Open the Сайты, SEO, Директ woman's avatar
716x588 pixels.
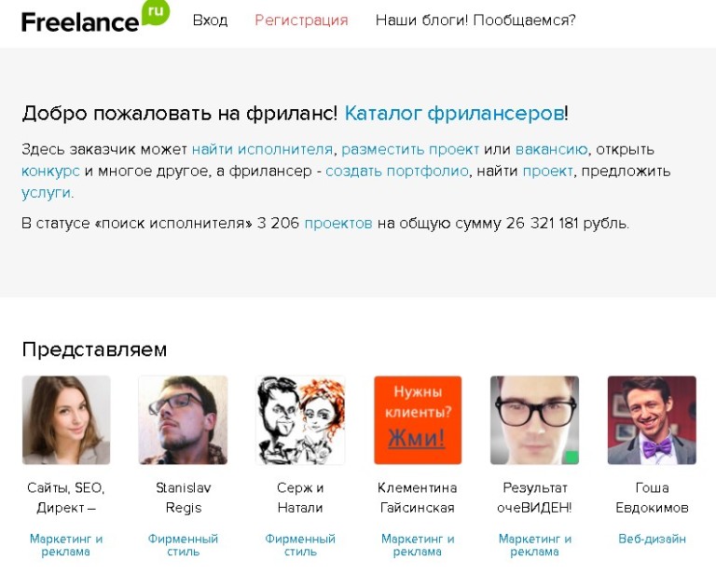pos(66,420)
